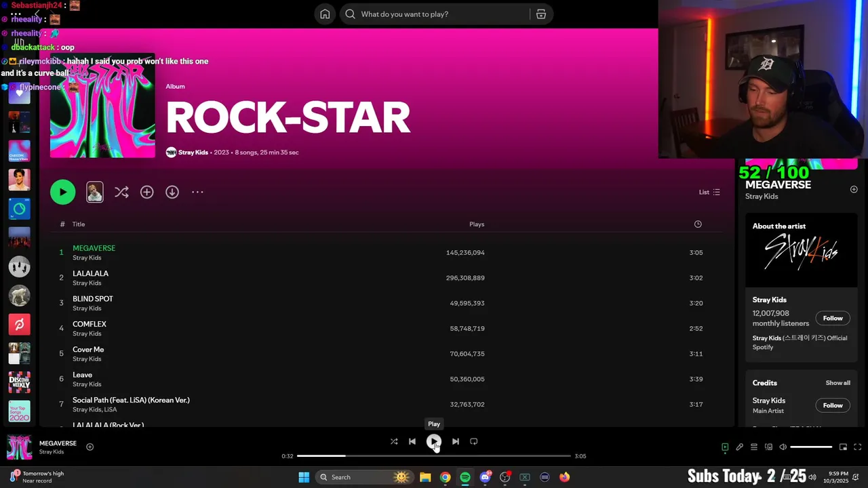
Task: Download the ROCK-STAR album
Action: (172, 192)
